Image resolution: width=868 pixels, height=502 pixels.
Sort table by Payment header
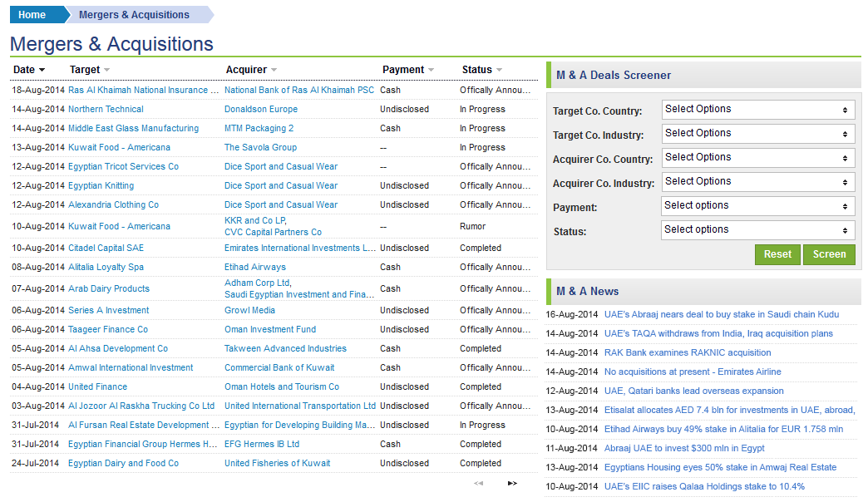tap(403, 70)
